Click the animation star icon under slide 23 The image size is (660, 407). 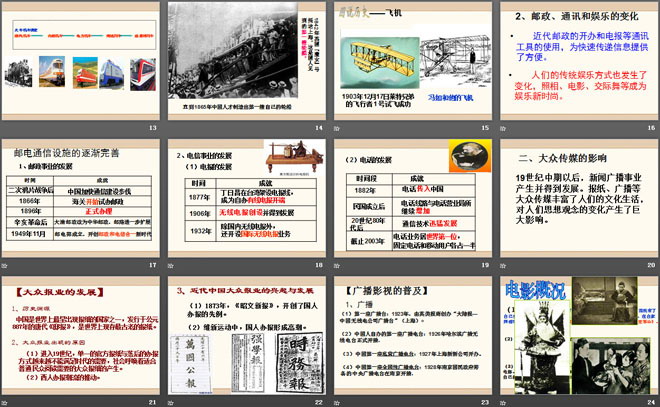[337, 403]
